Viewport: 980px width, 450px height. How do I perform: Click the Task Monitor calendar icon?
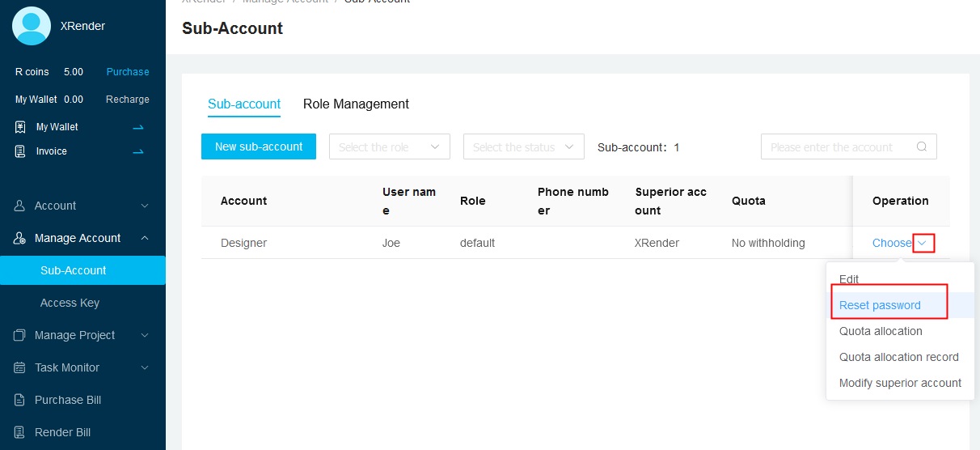click(x=20, y=367)
